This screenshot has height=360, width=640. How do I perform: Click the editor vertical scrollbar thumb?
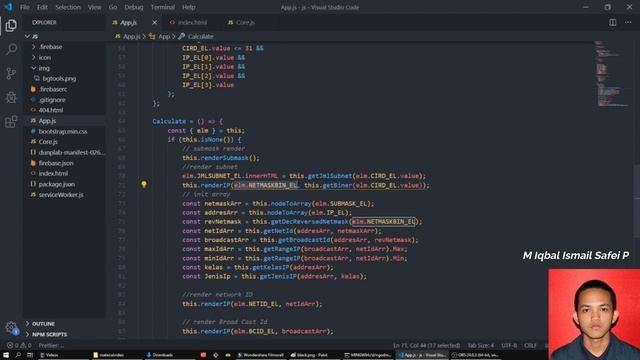tap(637, 200)
